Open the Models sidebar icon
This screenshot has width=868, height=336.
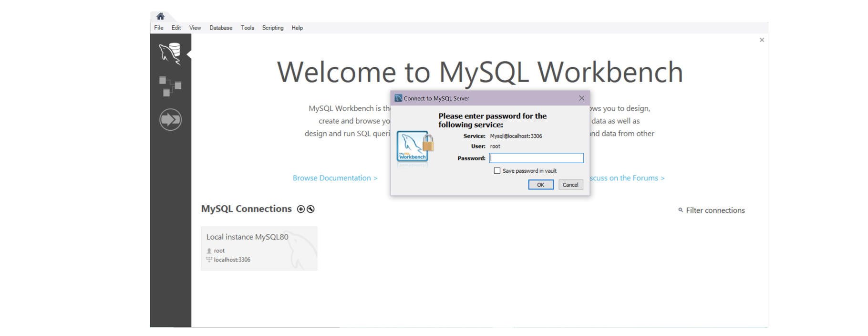170,86
